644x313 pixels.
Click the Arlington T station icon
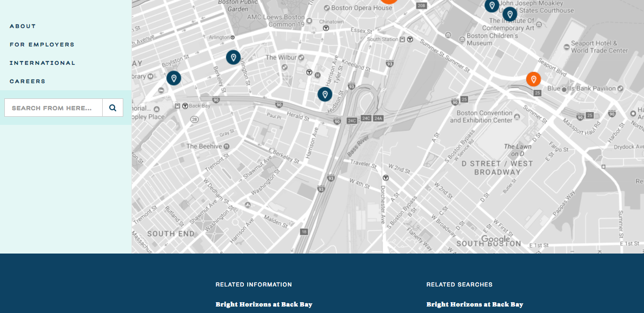point(233,37)
